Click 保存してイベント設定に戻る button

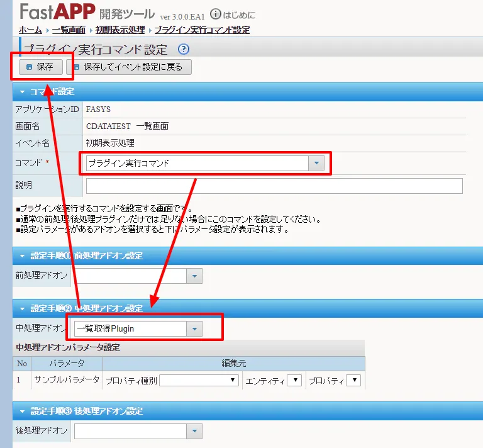tap(129, 67)
